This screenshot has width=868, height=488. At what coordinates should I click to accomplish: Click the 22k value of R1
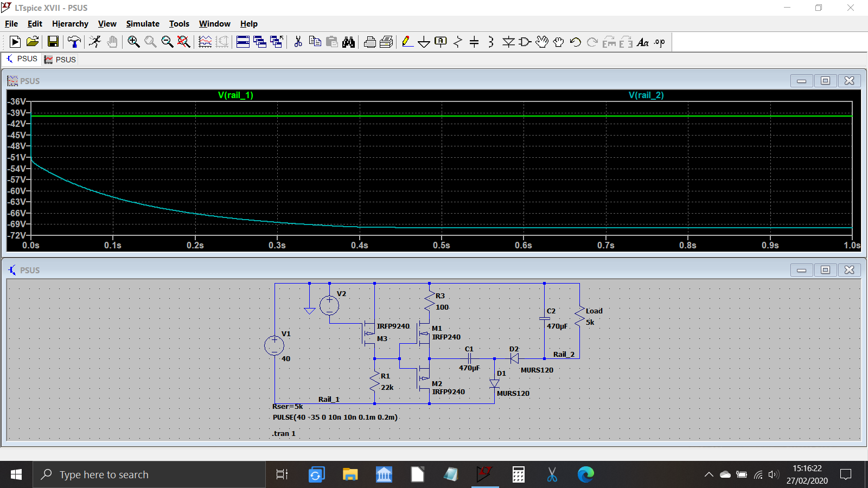(387, 387)
